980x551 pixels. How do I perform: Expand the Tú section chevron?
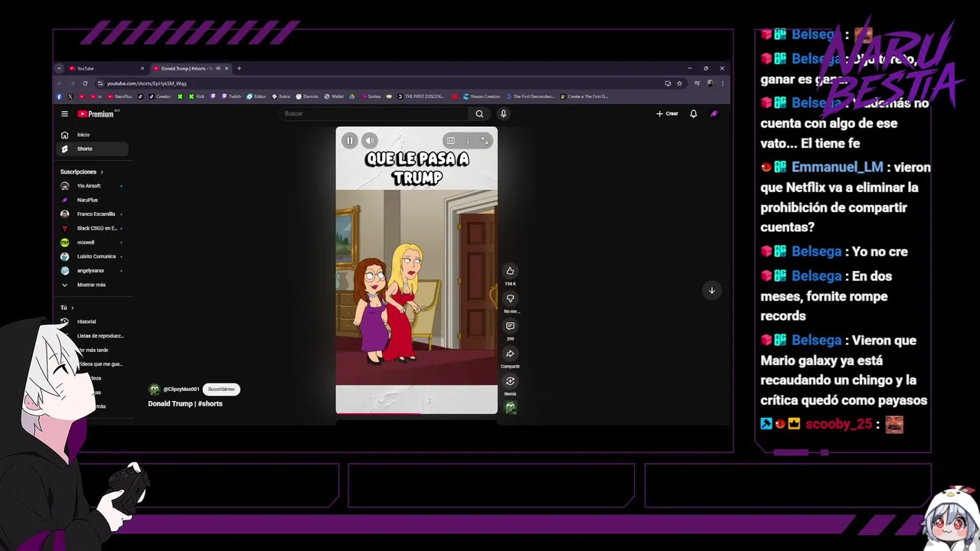[73, 308]
